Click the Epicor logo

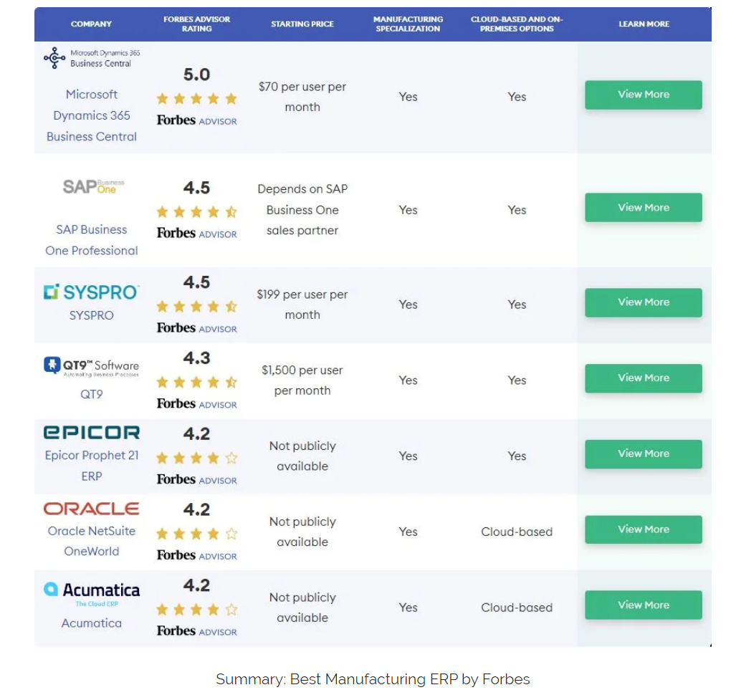91,432
